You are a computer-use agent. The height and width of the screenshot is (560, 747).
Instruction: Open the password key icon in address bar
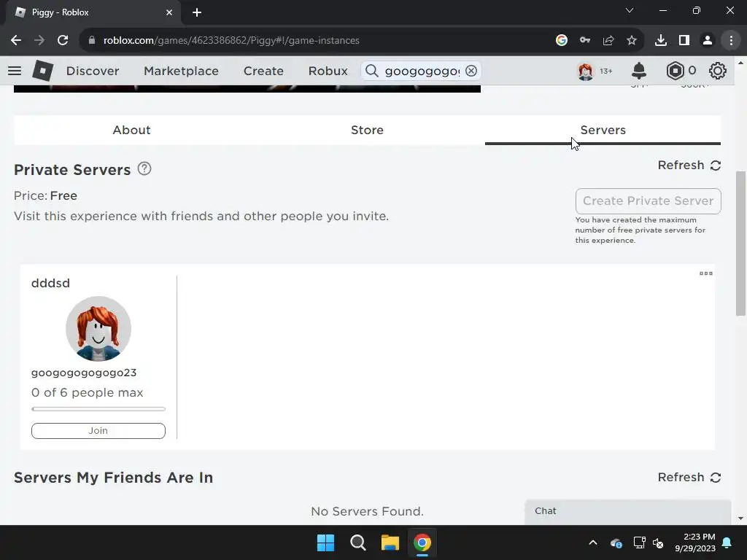[584, 41]
